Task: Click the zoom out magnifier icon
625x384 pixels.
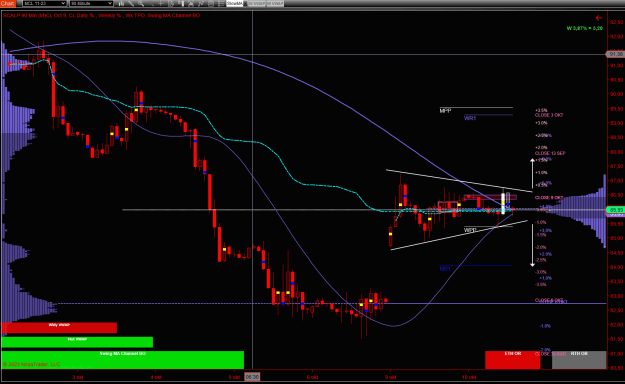Action: [x=151, y=4]
